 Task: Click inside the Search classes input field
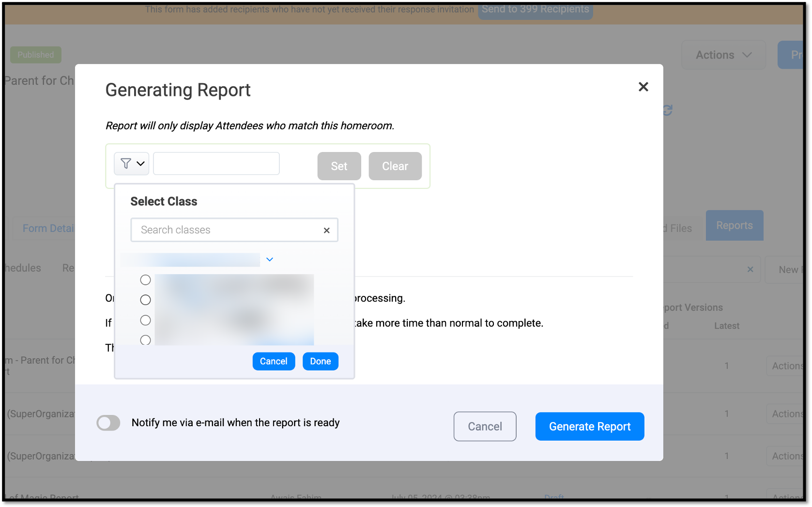223,230
